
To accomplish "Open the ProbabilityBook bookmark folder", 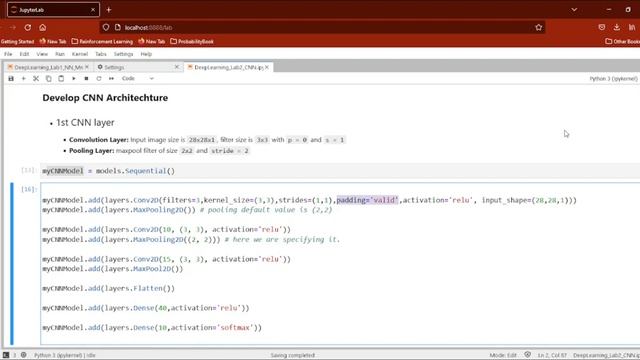I will click(x=192, y=42).
